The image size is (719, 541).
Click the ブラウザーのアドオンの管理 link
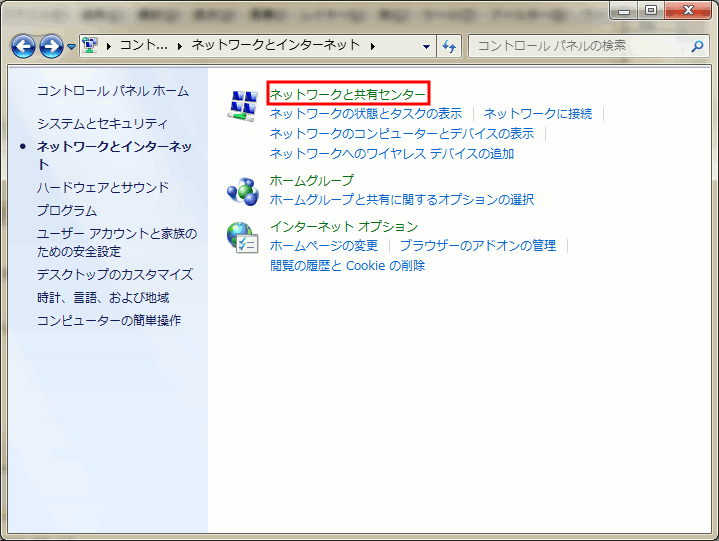[477, 246]
